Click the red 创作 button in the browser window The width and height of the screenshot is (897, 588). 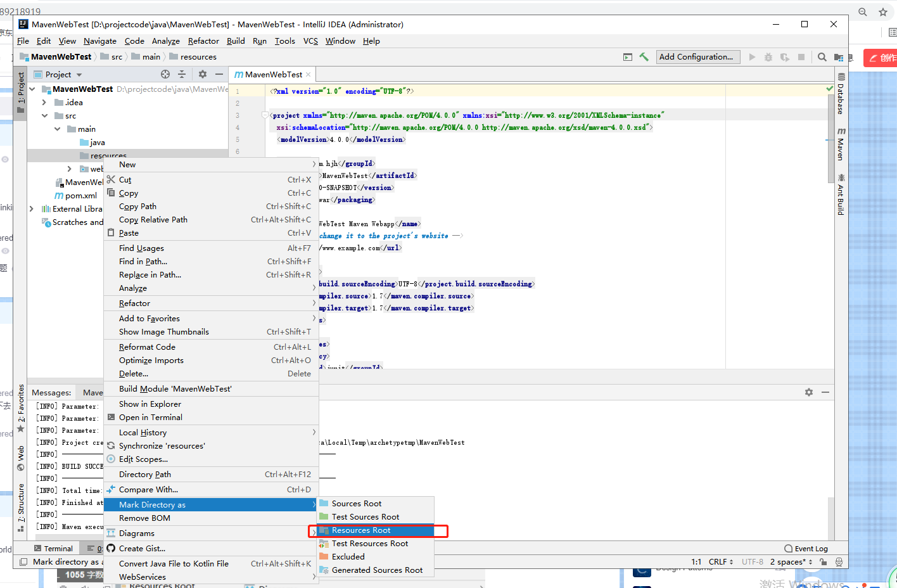click(881, 58)
